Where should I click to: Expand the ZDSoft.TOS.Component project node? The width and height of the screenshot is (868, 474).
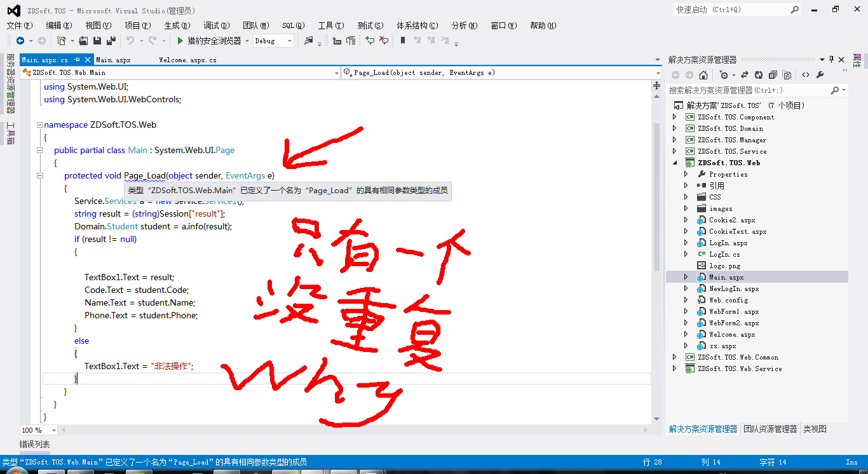coord(675,117)
